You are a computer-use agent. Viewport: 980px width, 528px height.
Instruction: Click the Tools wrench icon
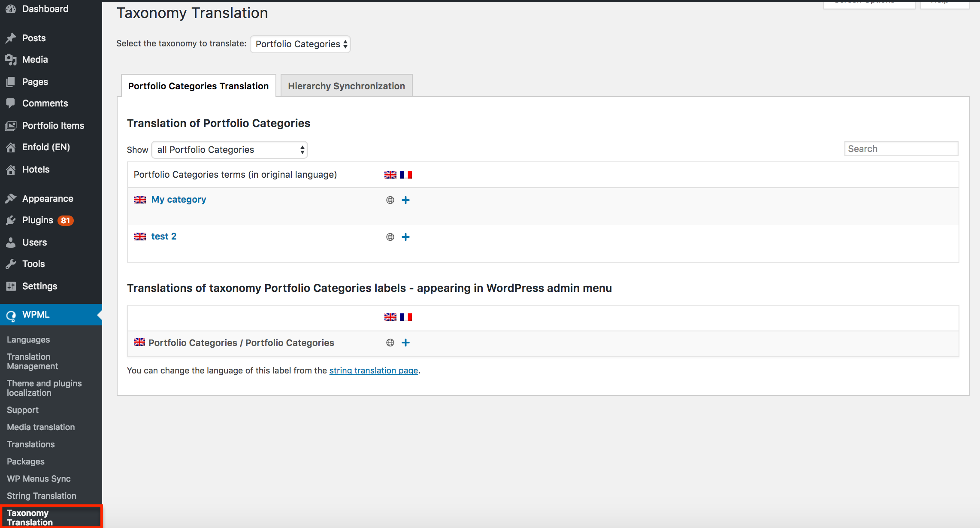click(x=11, y=264)
